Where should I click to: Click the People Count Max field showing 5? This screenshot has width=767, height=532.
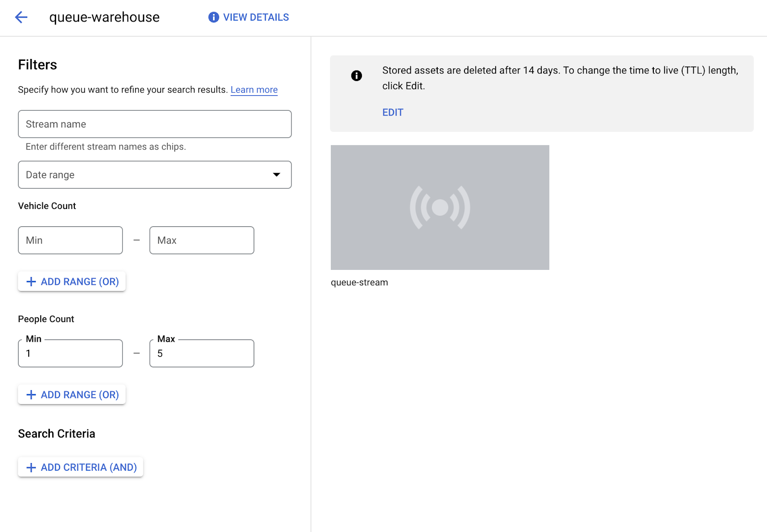(202, 354)
